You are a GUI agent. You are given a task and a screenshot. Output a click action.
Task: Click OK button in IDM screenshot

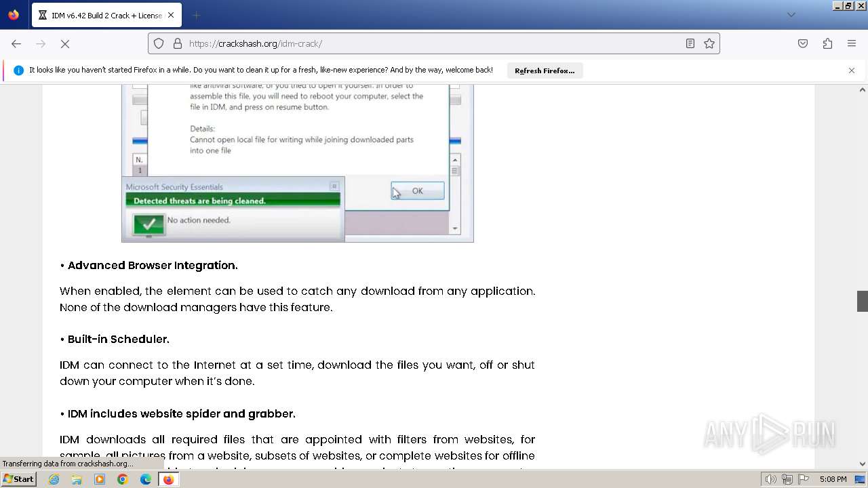pyautogui.click(x=418, y=191)
